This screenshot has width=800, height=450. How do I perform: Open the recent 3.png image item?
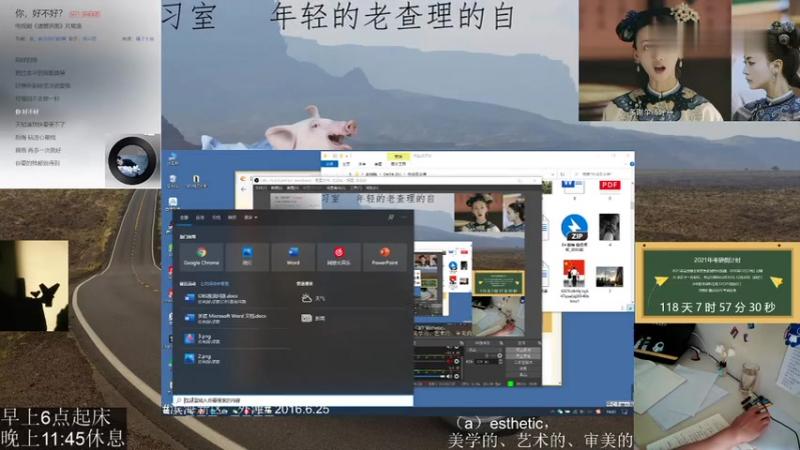[236, 339]
